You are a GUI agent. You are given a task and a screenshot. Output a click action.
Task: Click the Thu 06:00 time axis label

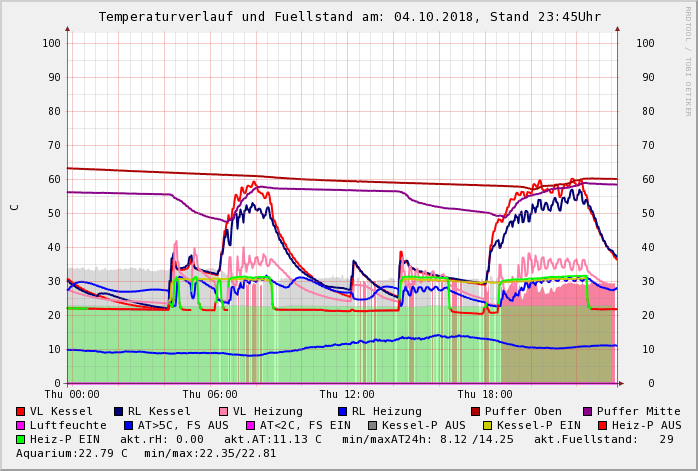210,395
